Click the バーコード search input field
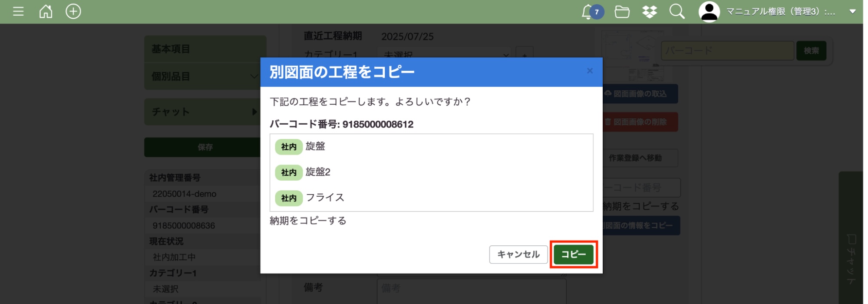The width and height of the screenshot is (868, 304). [727, 51]
